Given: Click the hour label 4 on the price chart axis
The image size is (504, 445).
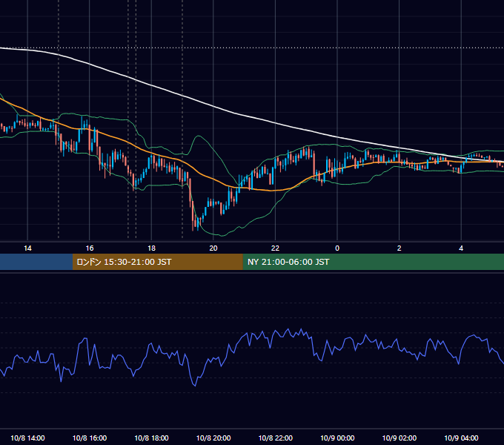Looking at the screenshot, I should click(x=461, y=248).
